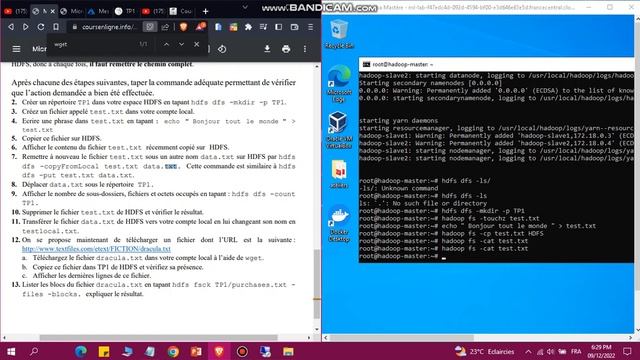Screen dimensions: 640x360
Task: Print the PDF document
Action: click(x=286, y=49)
